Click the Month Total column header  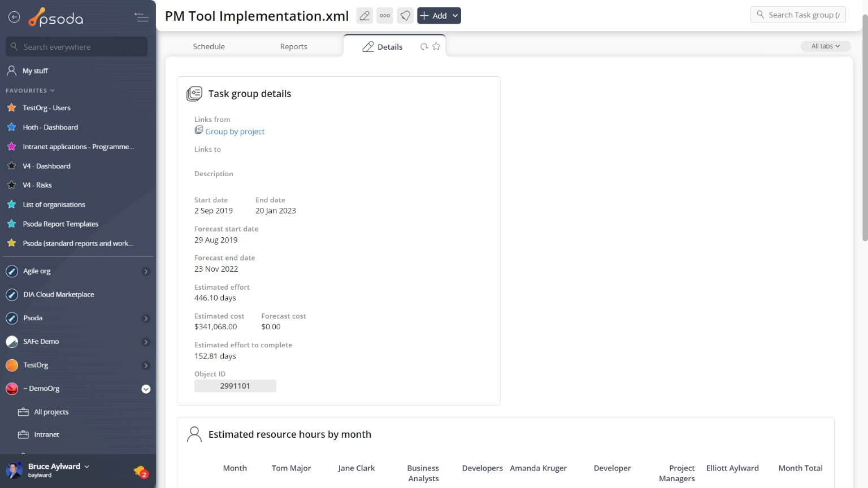point(800,468)
